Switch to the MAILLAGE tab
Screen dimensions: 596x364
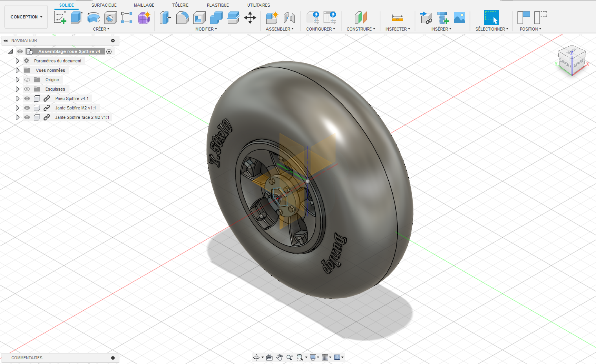144,5
